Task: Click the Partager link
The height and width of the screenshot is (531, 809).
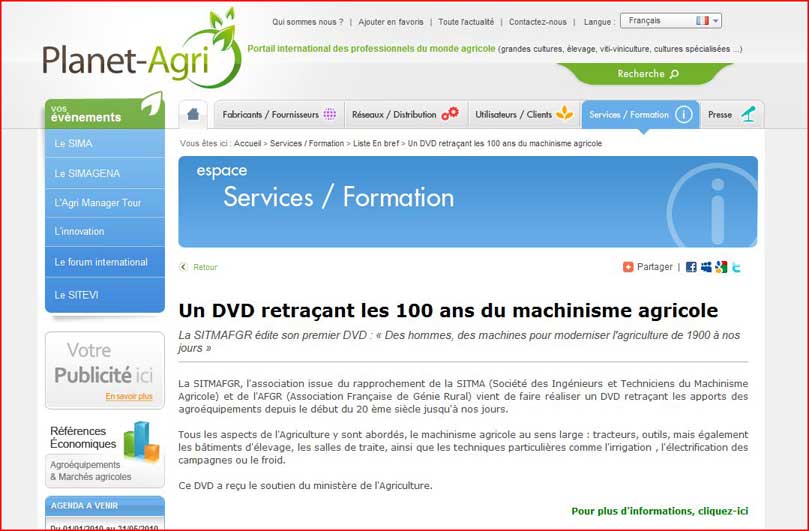Action: coord(654,267)
